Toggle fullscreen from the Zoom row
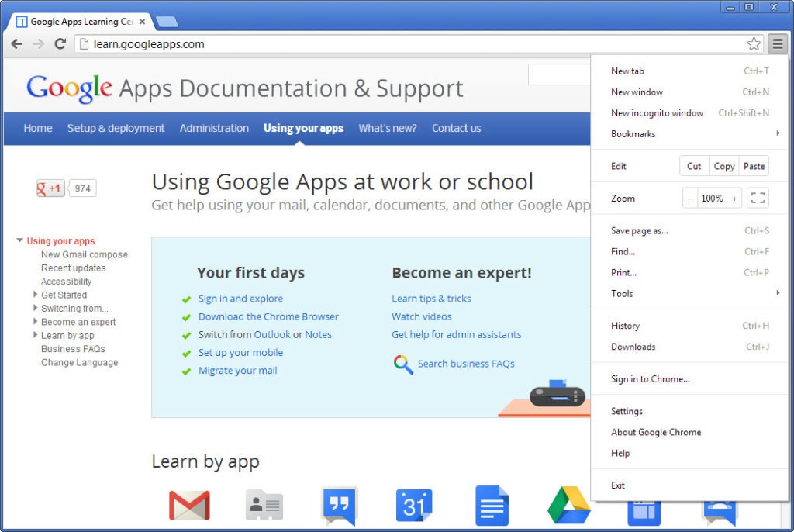The image size is (794, 532). [x=758, y=198]
